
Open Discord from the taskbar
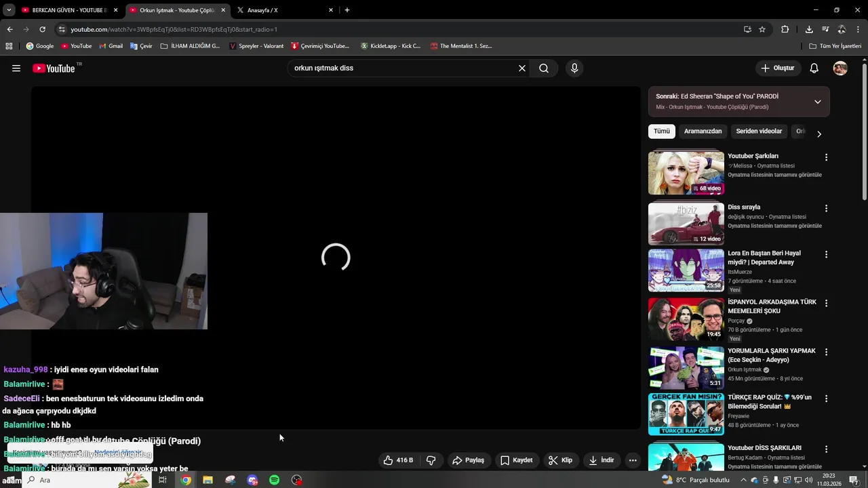pyautogui.click(x=252, y=480)
